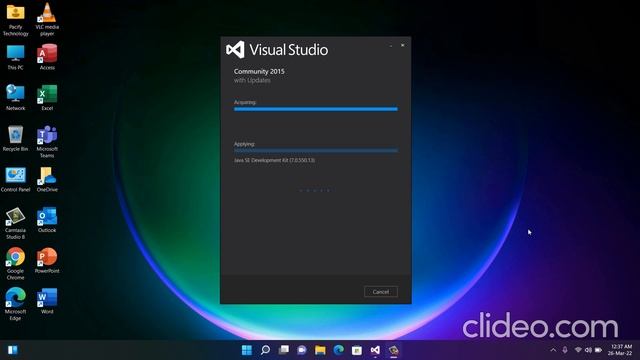The width and height of the screenshot is (640, 360).
Task: Open the Recycle Bin
Action: tap(16, 138)
